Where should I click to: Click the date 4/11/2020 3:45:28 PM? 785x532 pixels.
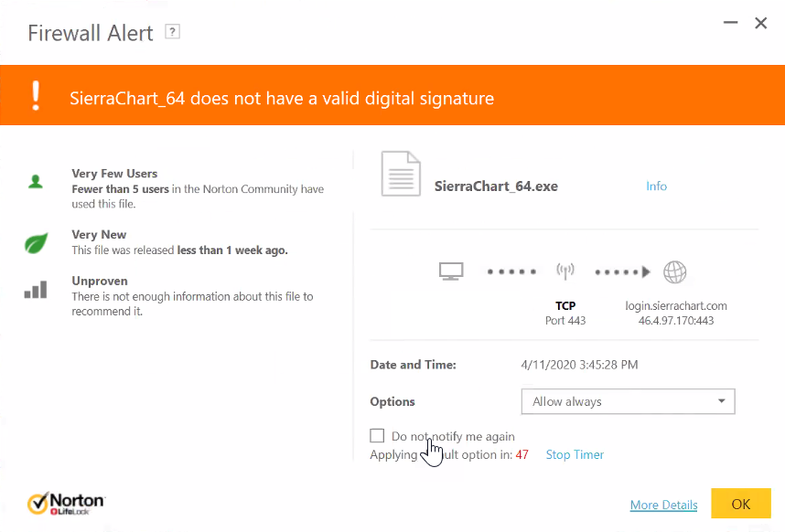[579, 365]
